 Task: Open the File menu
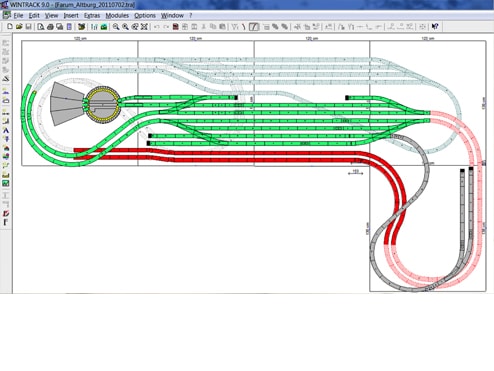pos(18,16)
